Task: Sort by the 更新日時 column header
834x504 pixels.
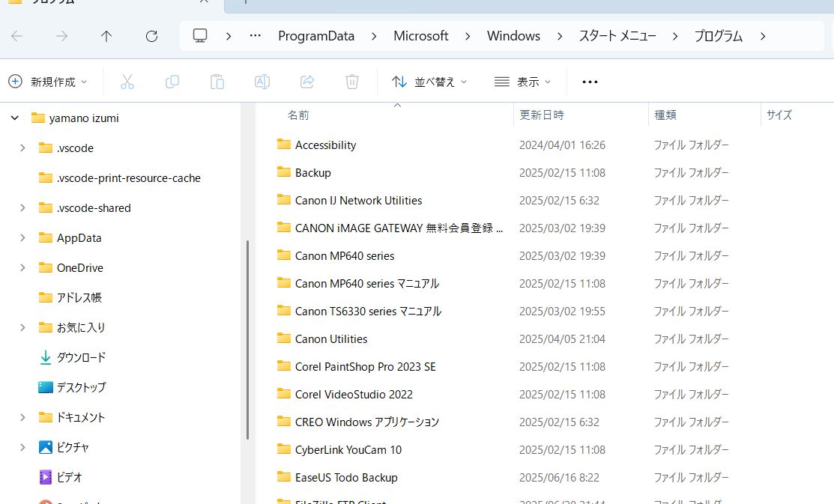Action: tap(542, 115)
